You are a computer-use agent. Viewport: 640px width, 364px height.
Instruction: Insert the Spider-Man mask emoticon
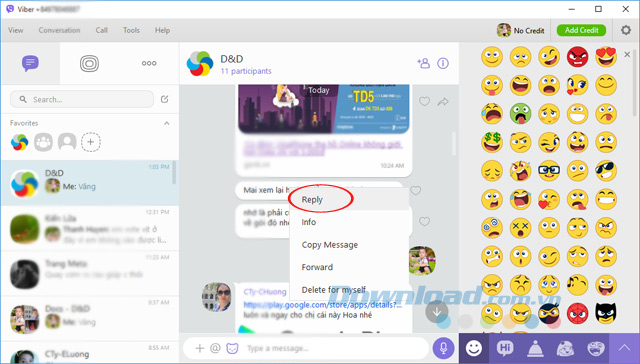pos(577,314)
